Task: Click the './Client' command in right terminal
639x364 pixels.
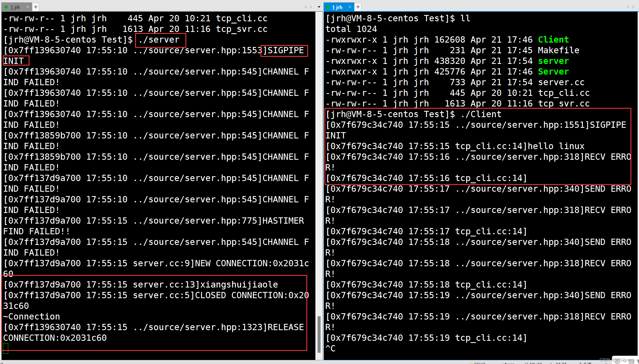Action: point(481,114)
